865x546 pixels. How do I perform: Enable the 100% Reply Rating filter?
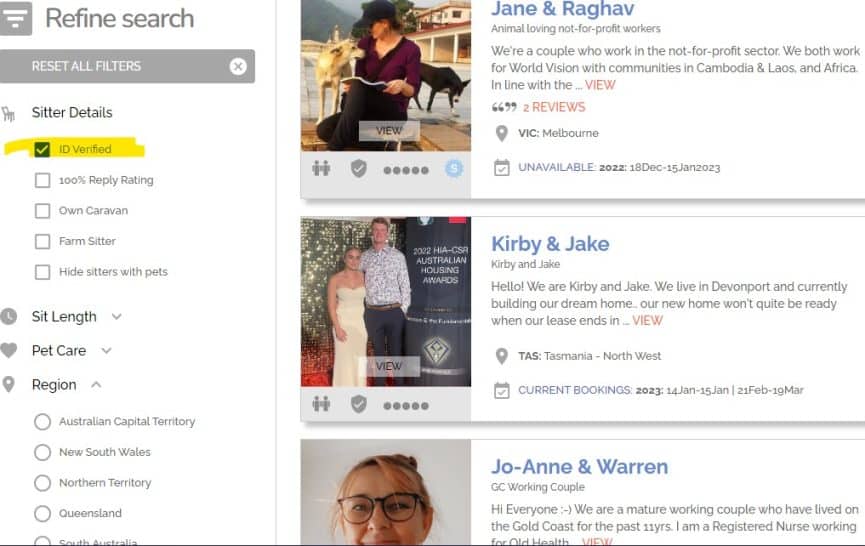[x=42, y=180]
